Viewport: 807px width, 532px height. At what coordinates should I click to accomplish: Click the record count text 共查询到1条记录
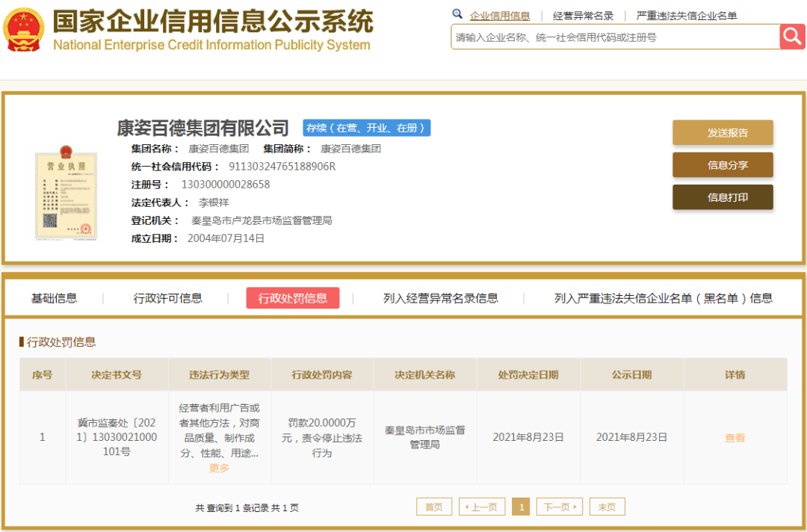247,508
